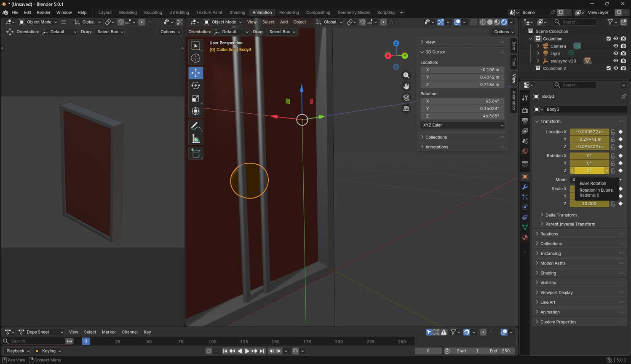Click the play animation button
Image resolution: width=631 pixels, height=364 pixels.
(247, 351)
